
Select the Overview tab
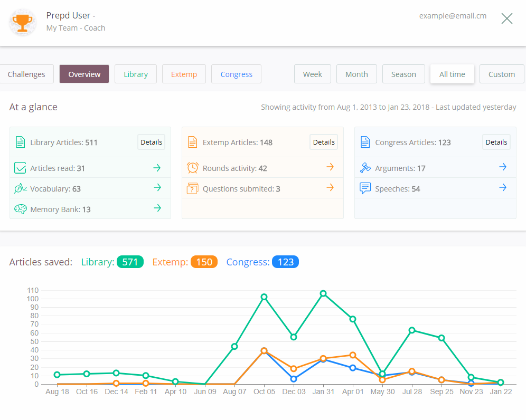point(84,74)
